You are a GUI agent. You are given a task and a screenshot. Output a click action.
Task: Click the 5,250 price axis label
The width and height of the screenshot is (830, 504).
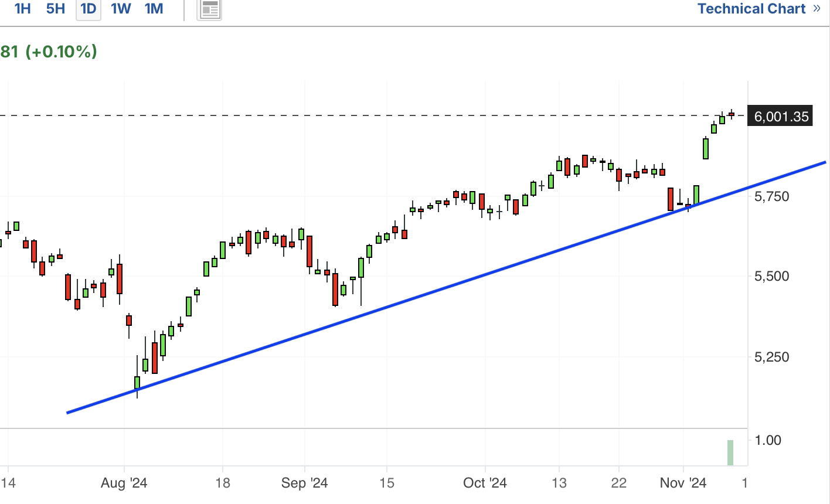(x=772, y=357)
